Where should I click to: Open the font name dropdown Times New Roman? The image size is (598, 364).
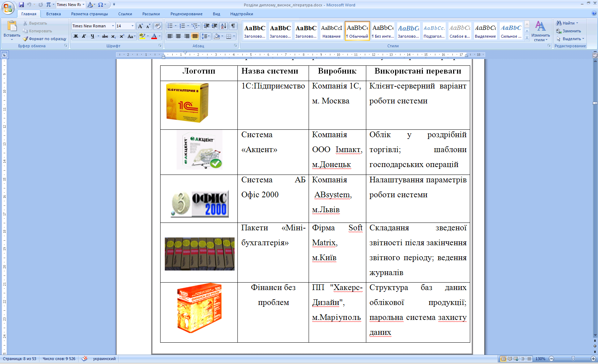click(x=113, y=26)
